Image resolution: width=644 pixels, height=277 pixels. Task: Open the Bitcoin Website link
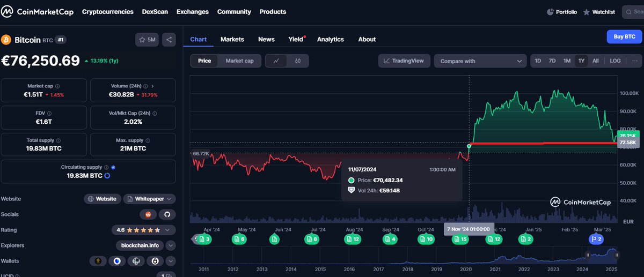pos(102,199)
